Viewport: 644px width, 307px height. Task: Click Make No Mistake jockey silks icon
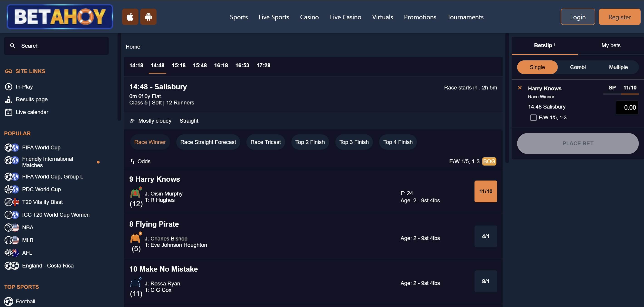coord(136,282)
